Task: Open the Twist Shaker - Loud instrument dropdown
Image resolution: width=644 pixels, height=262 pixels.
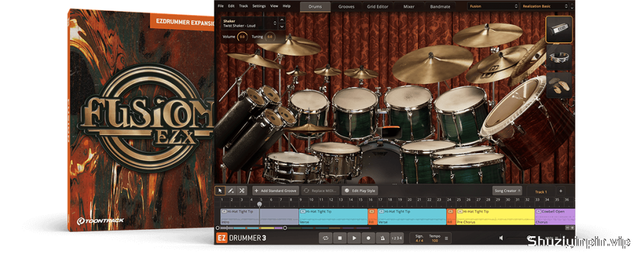Action: [249, 23]
